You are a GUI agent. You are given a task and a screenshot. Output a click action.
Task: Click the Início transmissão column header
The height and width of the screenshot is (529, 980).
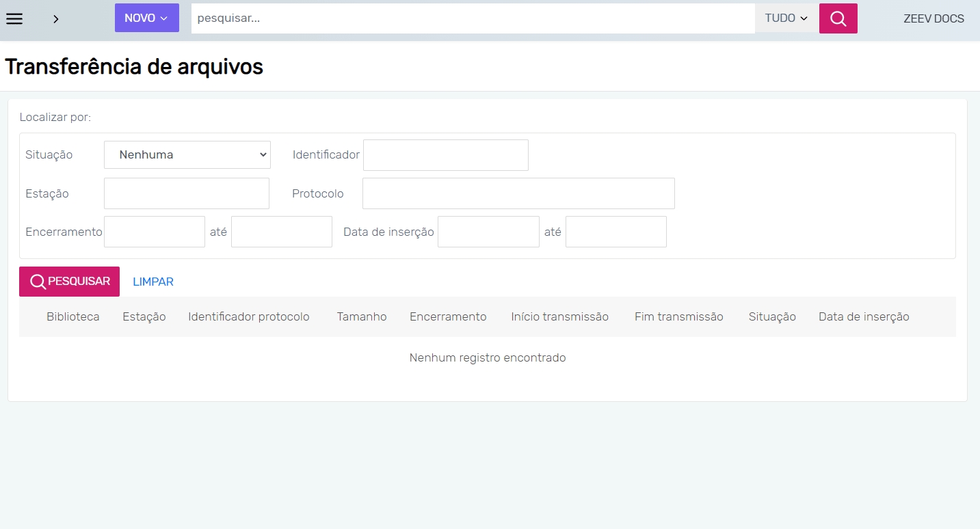559,316
